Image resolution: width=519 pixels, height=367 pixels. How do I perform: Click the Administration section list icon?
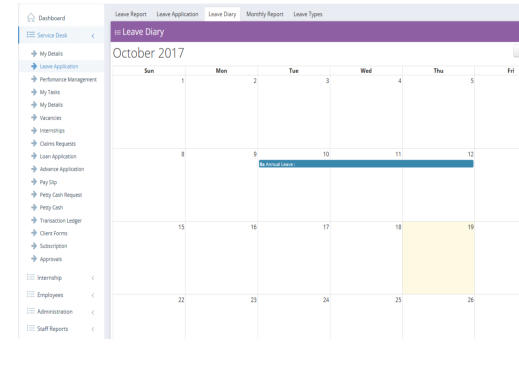[x=31, y=311]
